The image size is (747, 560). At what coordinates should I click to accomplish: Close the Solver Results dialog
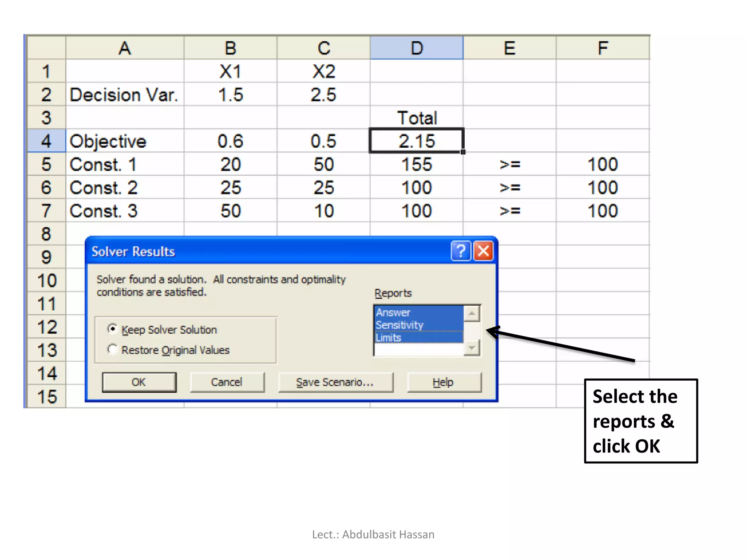tap(483, 251)
